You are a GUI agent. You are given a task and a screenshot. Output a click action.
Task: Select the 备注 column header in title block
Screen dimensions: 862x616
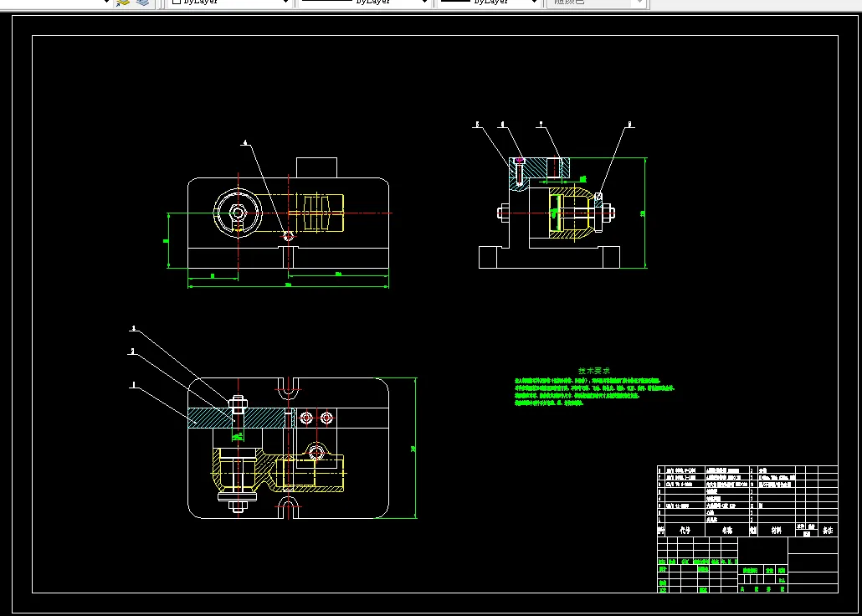click(828, 530)
